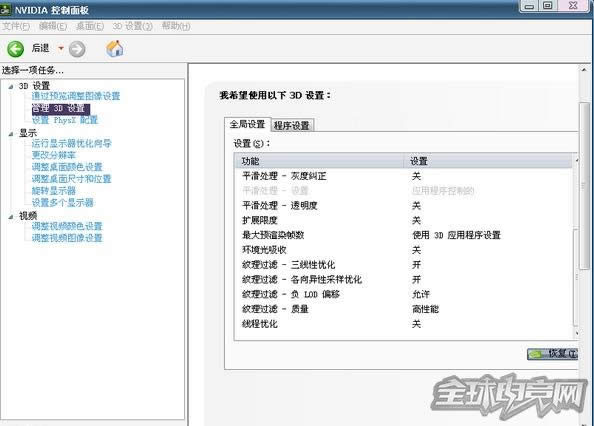Select the 纹理过滤 - 各向异性采样优化 row
The height and width of the screenshot is (426, 594).
(403, 279)
